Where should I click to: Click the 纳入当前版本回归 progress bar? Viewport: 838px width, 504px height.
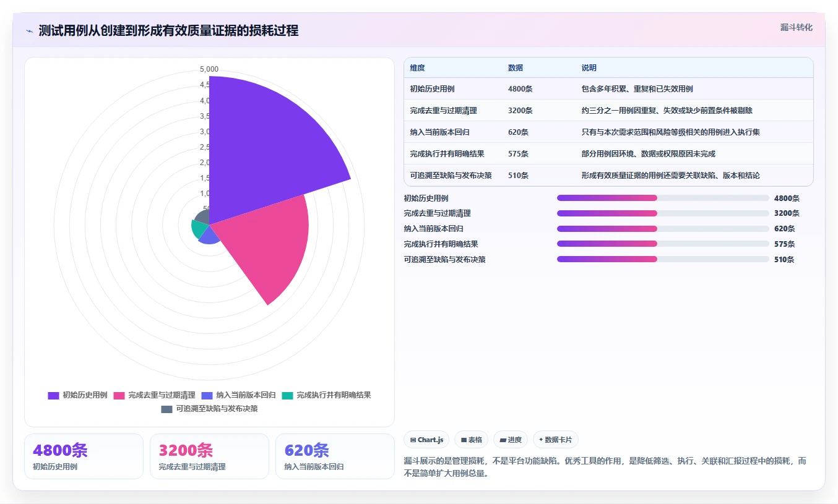[663, 229]
